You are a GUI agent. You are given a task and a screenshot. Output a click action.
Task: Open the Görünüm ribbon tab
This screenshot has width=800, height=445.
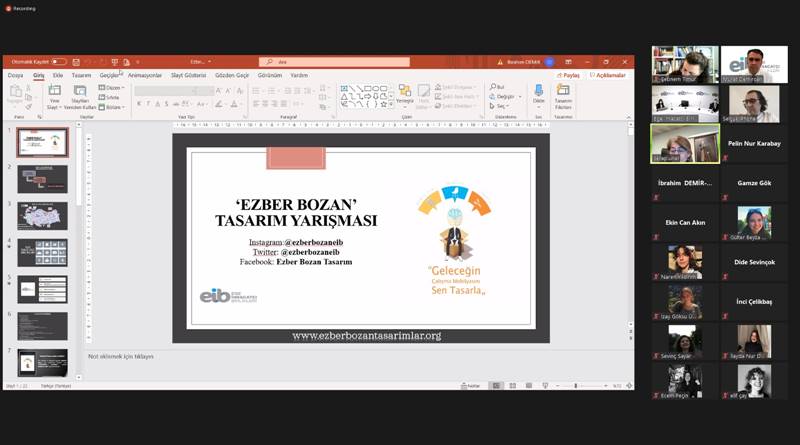(x=270, y=75)
